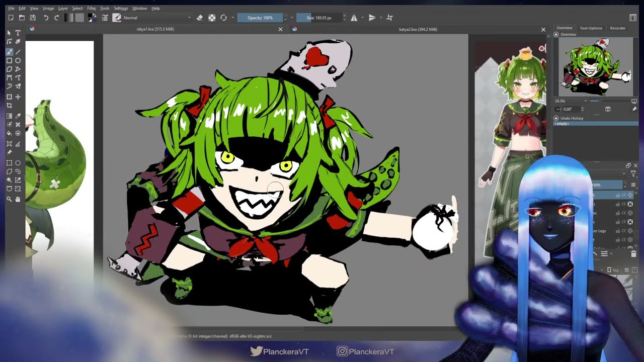Image resolution: width=644 pixels, height=362 pixels.
Task: Toggle Preserve Alpha checkerboard button
Action: [212, 18]
